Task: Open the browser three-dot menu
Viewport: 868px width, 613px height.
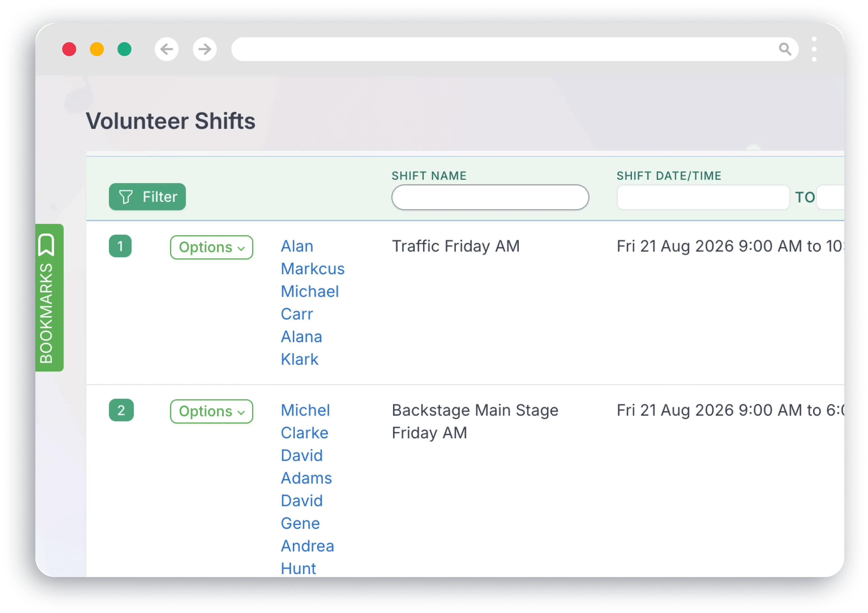Action: [814, 49]
